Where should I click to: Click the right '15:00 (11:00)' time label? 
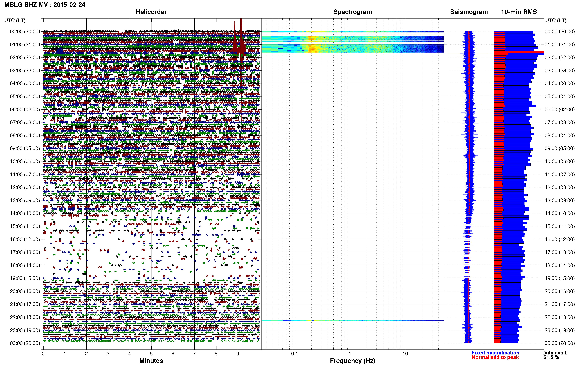pyautogui.click(x=560, y=226)
